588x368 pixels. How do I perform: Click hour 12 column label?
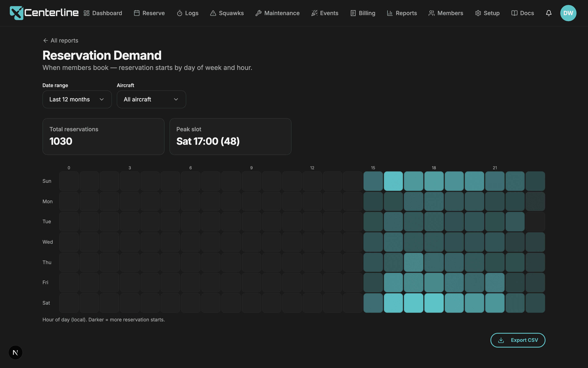pyautogui.click(x=312, y=168)
